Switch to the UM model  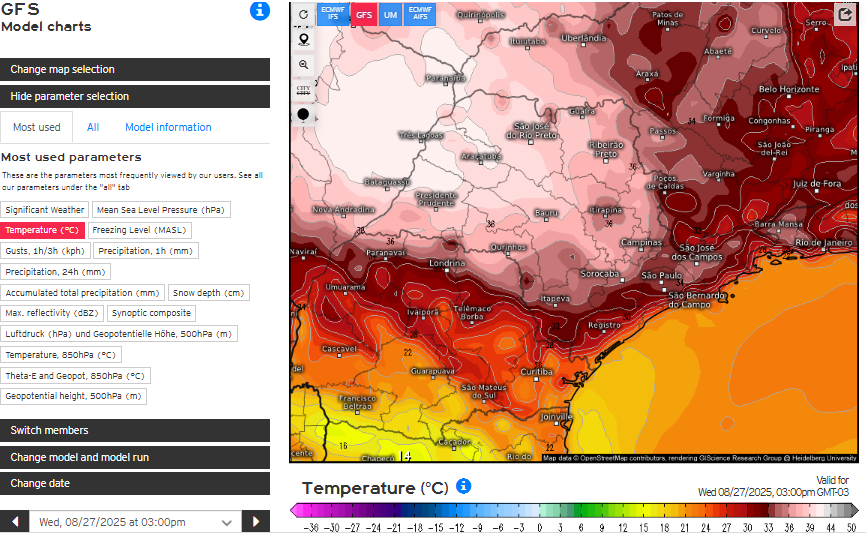390,14
